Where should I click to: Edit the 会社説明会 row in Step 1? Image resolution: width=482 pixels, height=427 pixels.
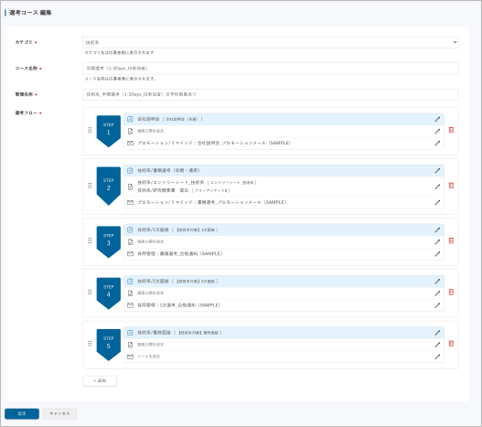pyautogui.click(x=437, y=119)
